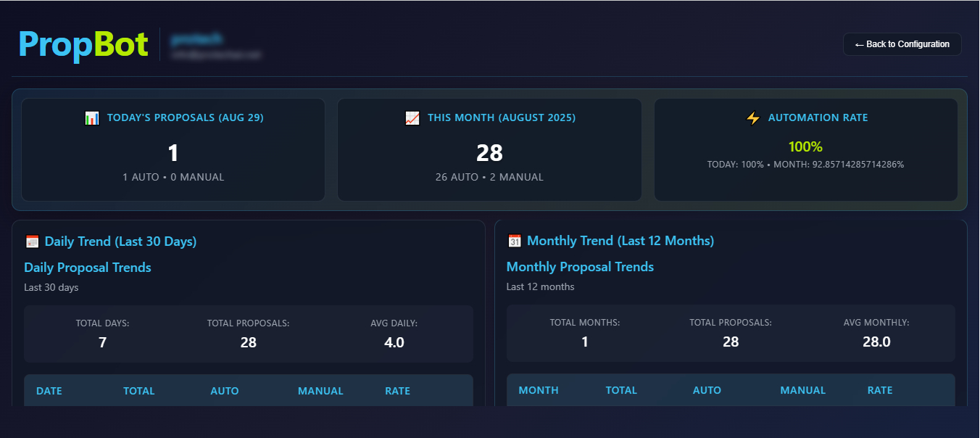The height and width of the screenshot is (438, 980).
Task: Click the trend chart icon beside This Month
Action: click(412, 118)
